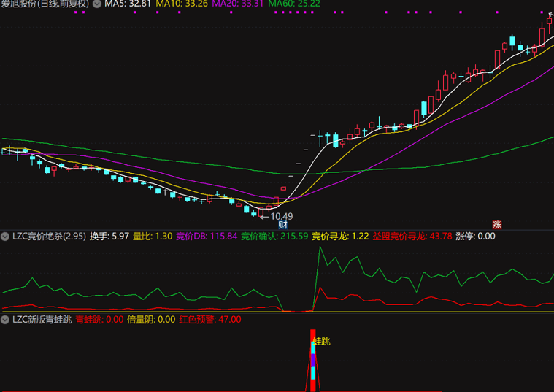Click the 青蛙跳: 0.00 value
Image resolution: width=554 pixels, height=392 pixels.
coord(100,320)
